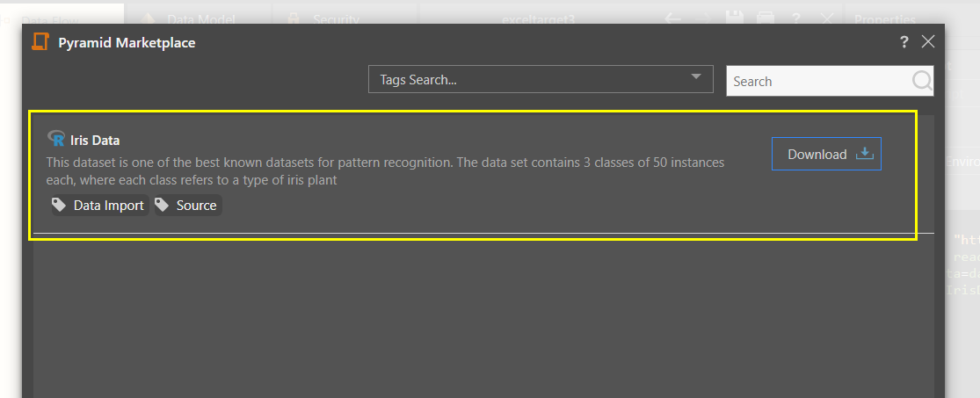Click the R icon beside Iris Data
The height and width of the screenshot is (398, 980).
pos(56,139)
